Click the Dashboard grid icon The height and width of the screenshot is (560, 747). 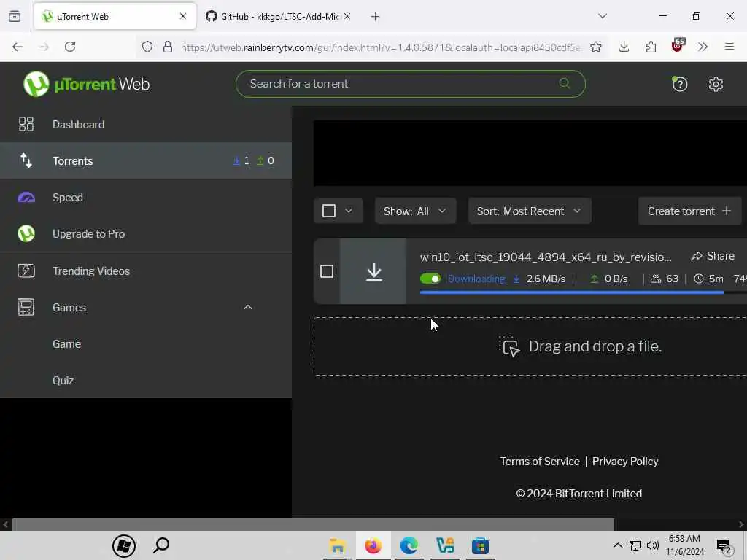(26, 124)
